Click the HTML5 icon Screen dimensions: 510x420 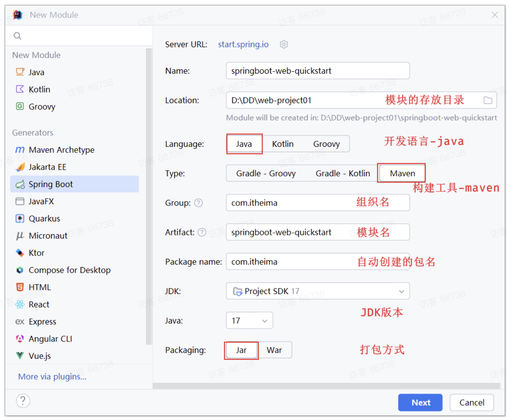click(20, 287)
